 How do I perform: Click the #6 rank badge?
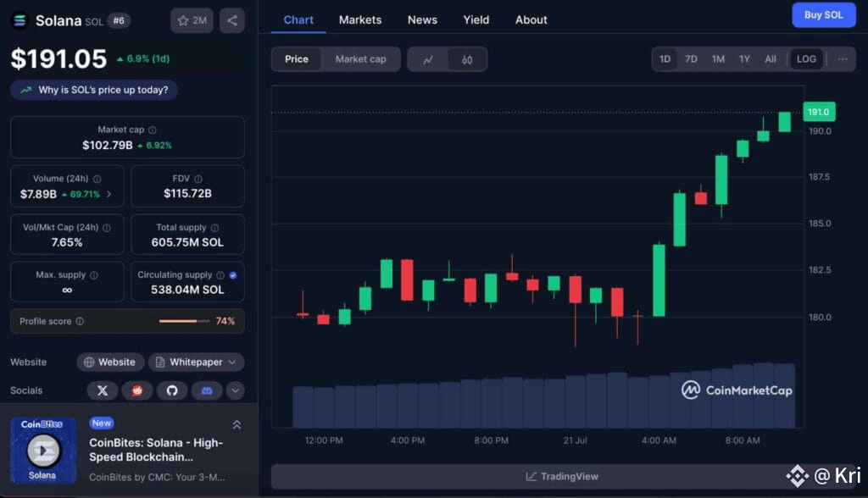(119, 20)
